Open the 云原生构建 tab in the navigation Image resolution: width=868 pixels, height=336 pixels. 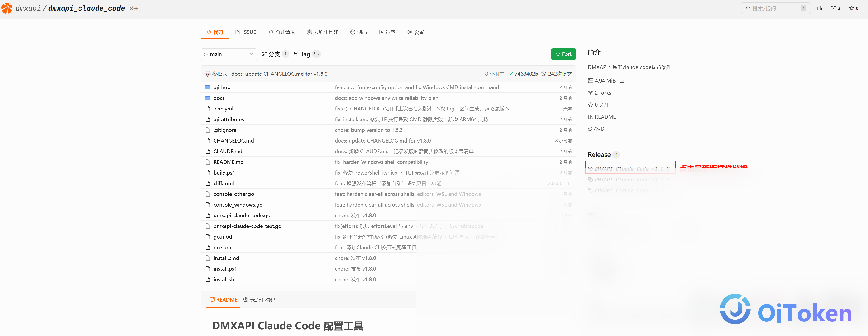pos(322,32)
